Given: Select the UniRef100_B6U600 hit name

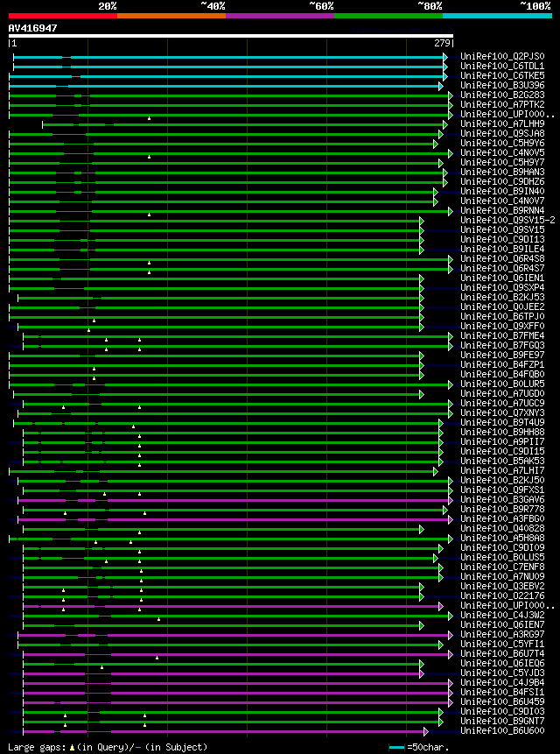Looking at the screenshot, I should tap(502, 731).
